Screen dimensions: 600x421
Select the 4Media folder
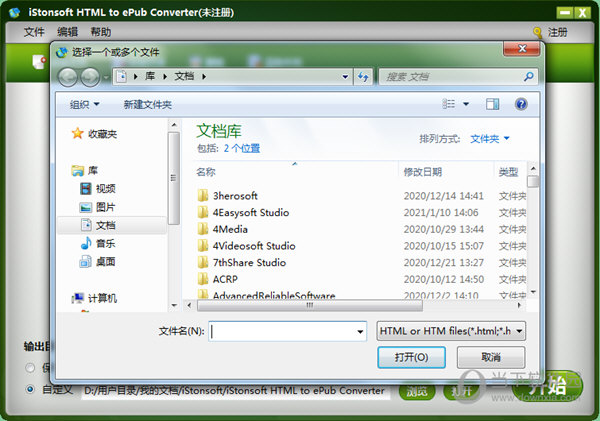click(x=223, y=229)
